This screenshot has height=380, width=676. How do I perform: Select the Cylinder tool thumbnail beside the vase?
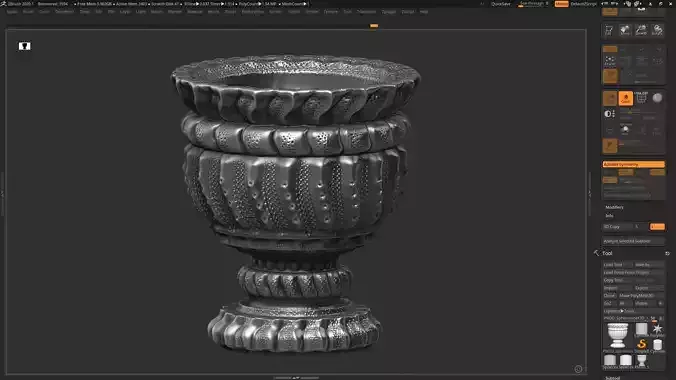click(641, 330)
